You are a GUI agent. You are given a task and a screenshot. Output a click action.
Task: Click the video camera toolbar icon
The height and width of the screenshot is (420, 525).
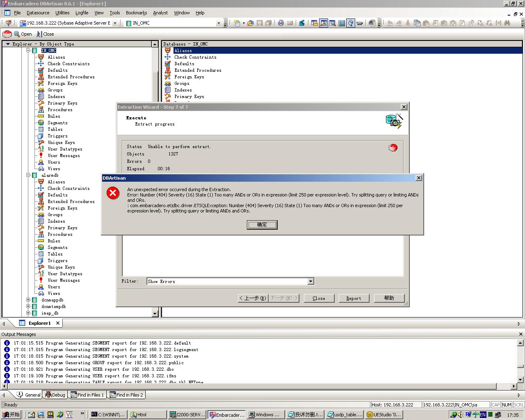pyautogui.click(x=360, y=23)
